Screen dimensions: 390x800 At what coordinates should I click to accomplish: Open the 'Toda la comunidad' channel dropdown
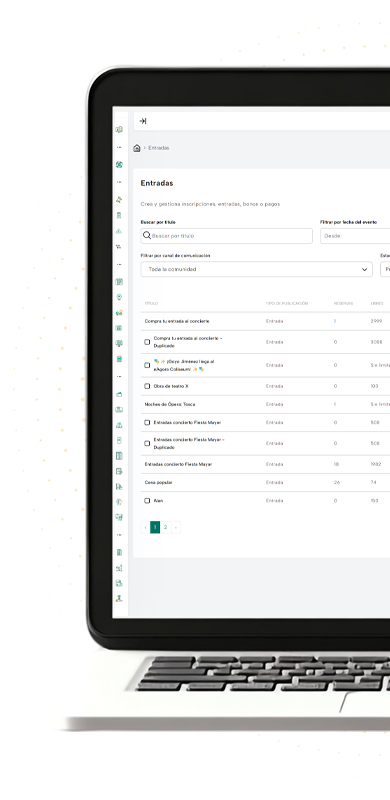tap(256, 269)
